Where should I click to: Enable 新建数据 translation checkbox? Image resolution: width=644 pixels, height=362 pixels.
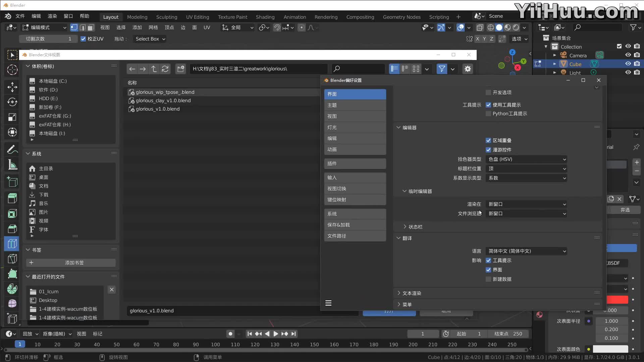488,279
